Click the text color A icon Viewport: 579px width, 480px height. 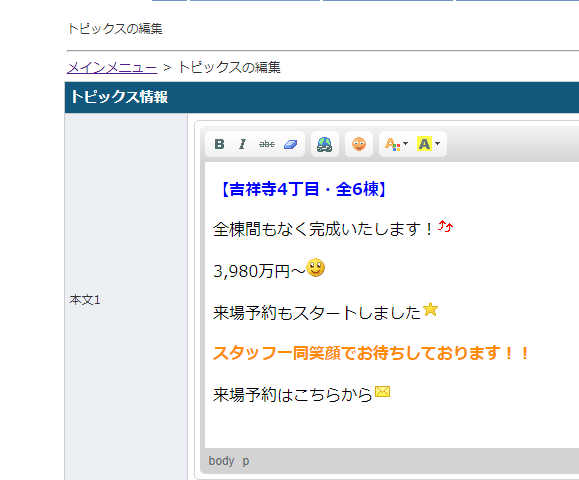(392, 144)
